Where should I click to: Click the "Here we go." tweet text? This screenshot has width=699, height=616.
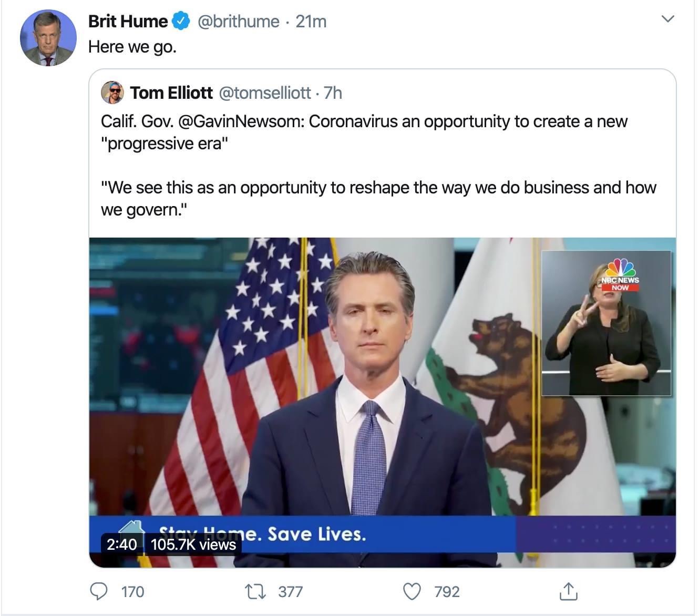[x=132, y=47]
